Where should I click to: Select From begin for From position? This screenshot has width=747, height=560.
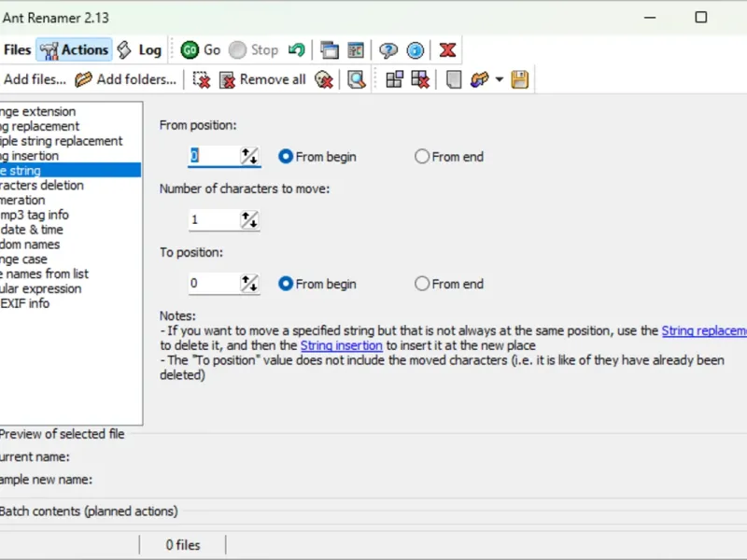[317, 157]
